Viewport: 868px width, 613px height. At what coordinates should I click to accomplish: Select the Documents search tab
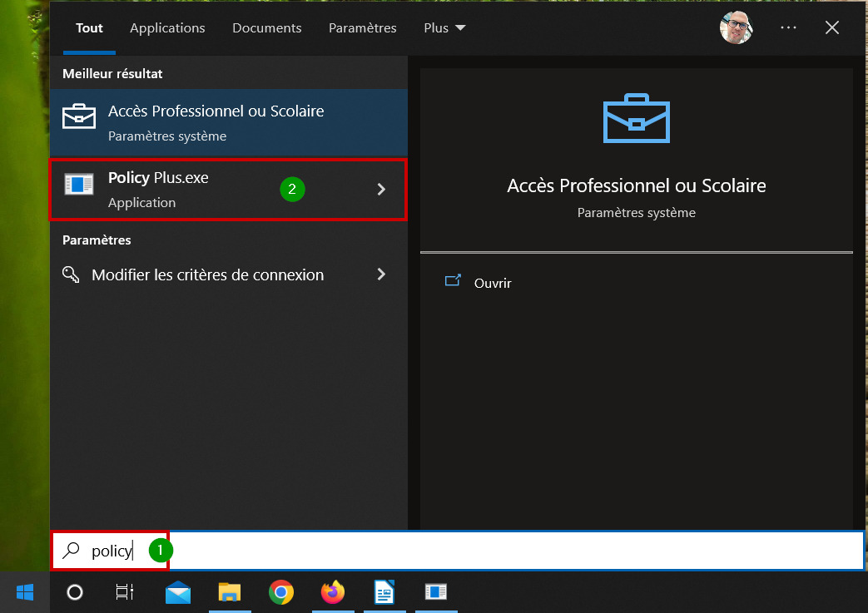coord(267,28)
